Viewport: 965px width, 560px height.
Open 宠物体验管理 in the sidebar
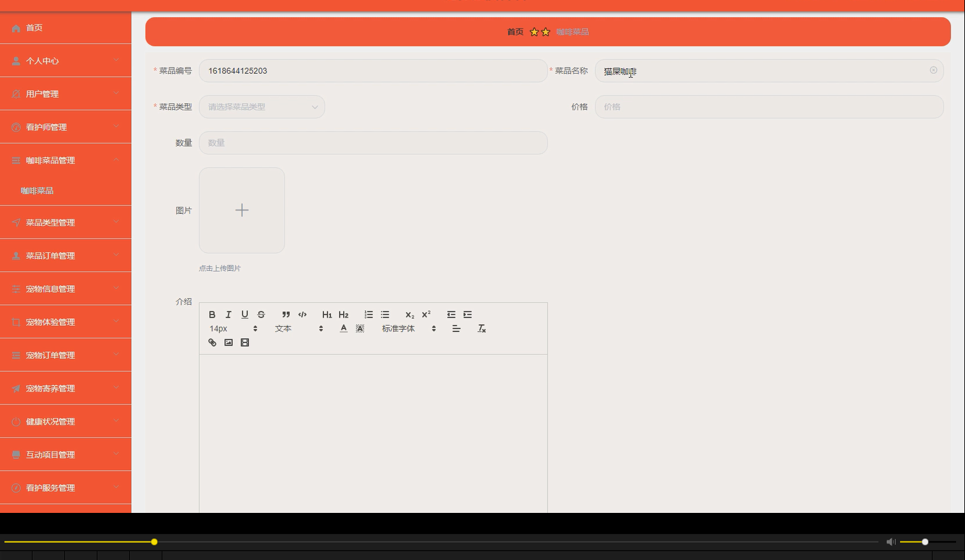point(66,321)
